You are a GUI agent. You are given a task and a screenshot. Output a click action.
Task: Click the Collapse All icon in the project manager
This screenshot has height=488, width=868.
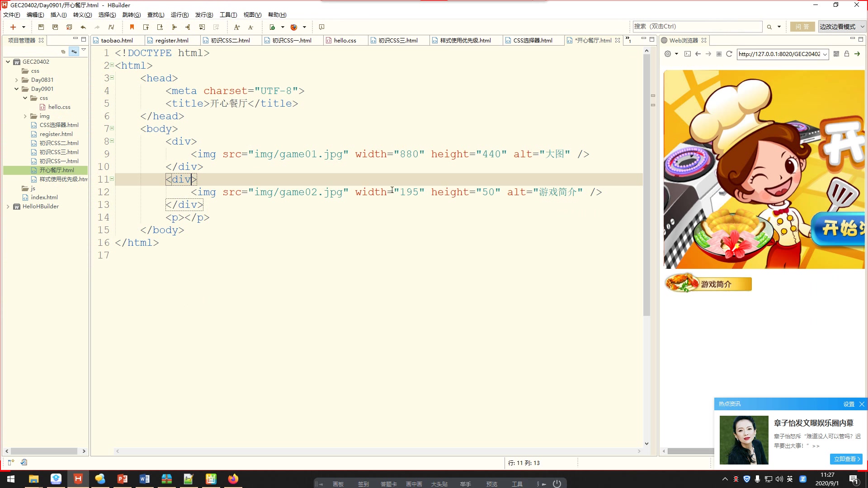click(x=63, y=52)
